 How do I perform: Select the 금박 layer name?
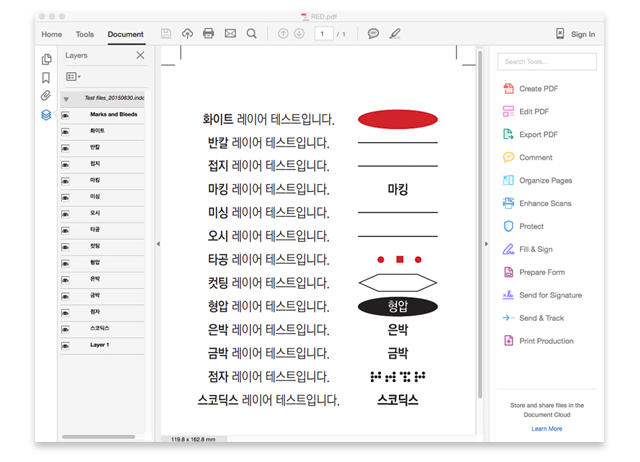pyautogui.click(x=95, y=295)
